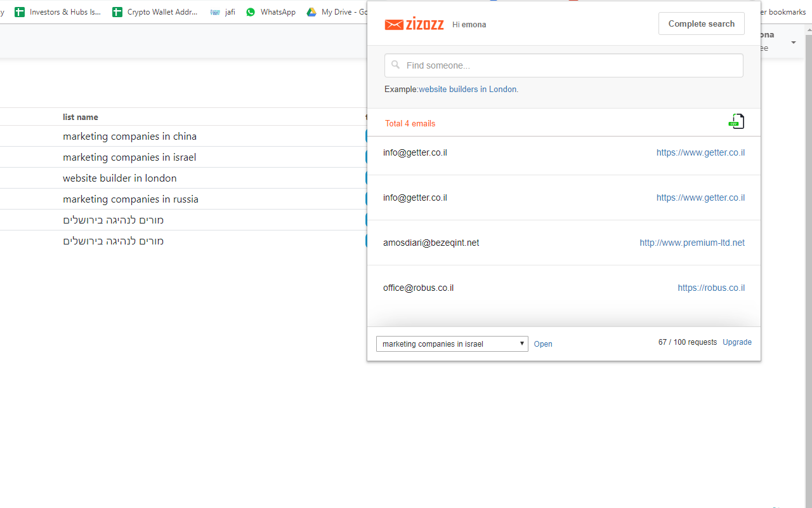Select the website builder in london row
The height and width of the screenshot is (508, 812).
click(183, 178)
